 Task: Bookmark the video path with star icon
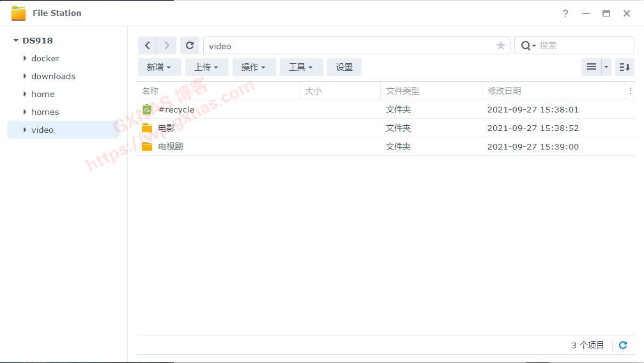pyautogui.click(x=501, y=45)
